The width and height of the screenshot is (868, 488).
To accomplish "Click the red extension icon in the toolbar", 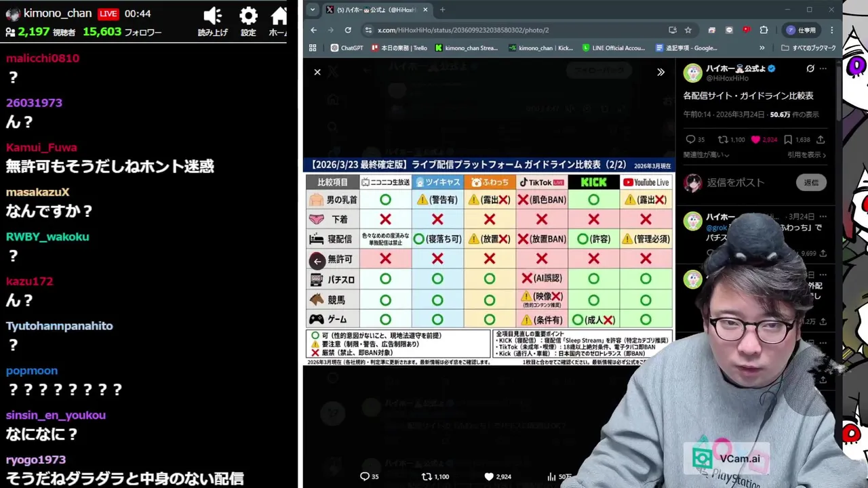I will pos(747,30).
